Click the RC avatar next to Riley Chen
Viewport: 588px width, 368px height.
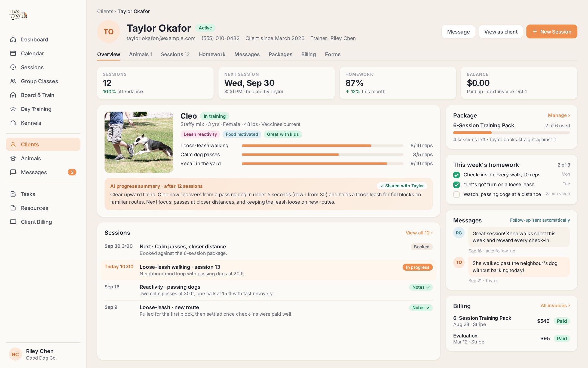(15, 354)
